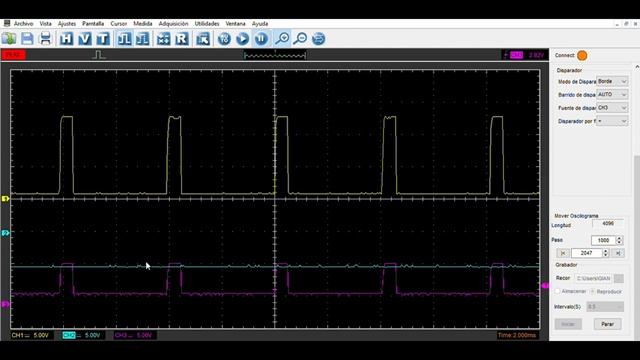Click the waveform overview strip in top bar

tap(275, 55)
